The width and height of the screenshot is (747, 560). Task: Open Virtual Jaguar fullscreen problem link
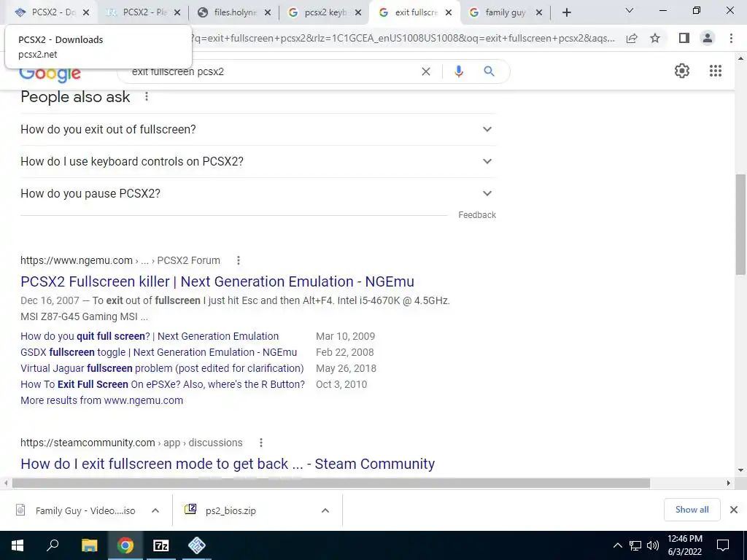tap(162, 368)
